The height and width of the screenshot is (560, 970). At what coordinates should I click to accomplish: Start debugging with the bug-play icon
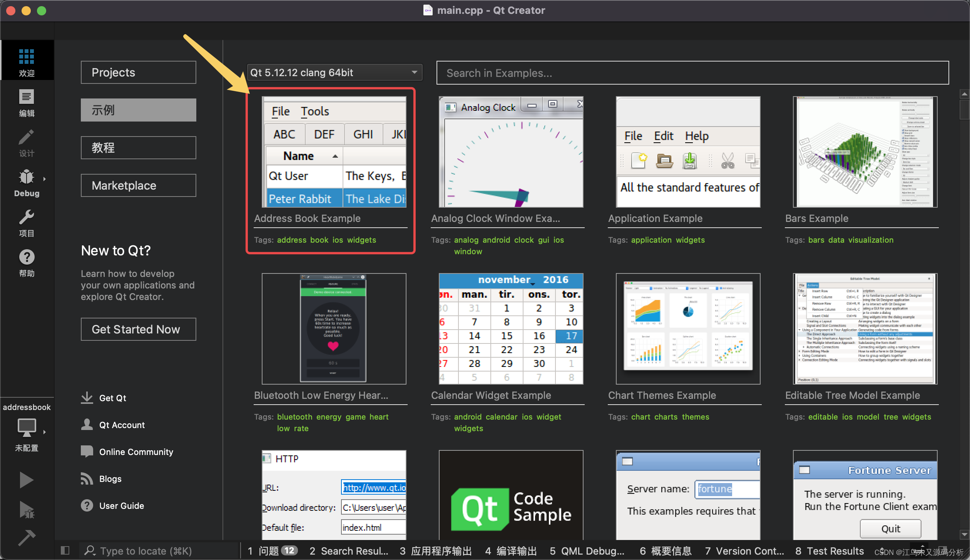[27, 509]
